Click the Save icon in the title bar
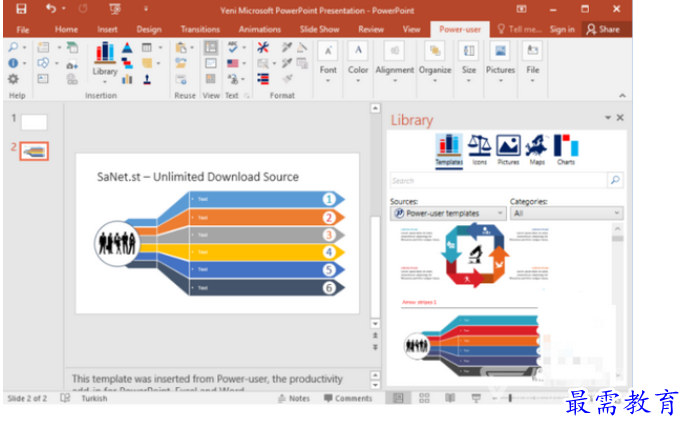This screenshot has height=434, width=687. pos(21,9)
